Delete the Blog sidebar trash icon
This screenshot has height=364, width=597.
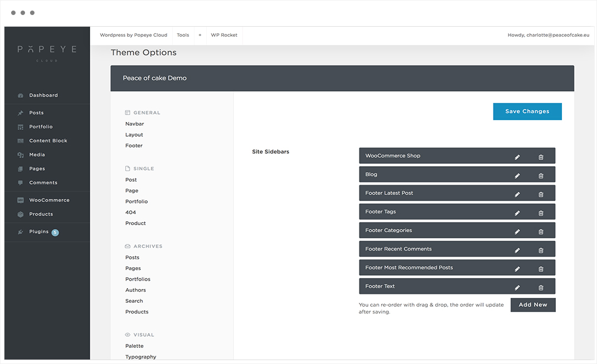point(541,176)
